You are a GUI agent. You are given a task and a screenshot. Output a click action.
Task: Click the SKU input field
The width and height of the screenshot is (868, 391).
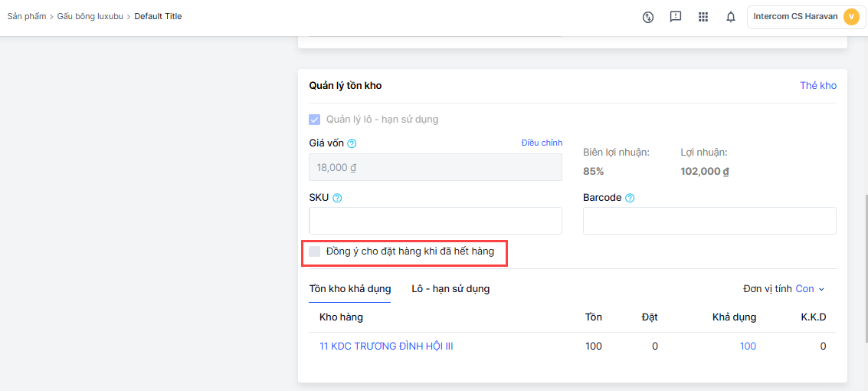point(436,221)
